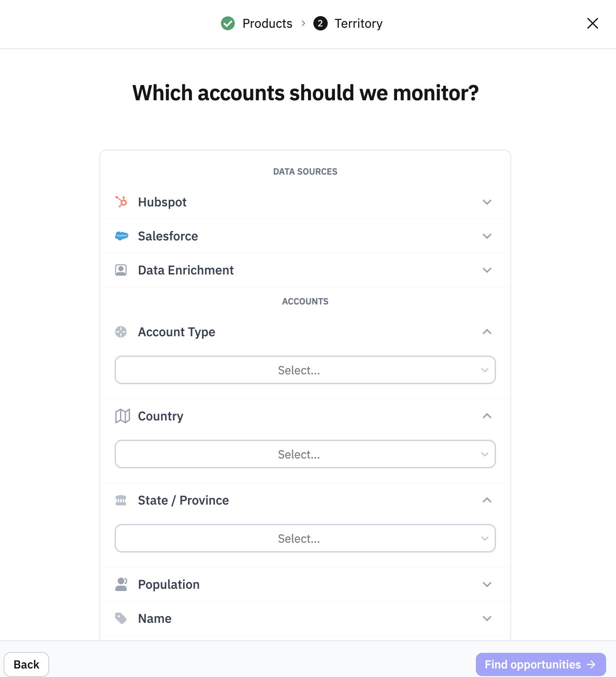This screenshot has height=677, width=616.
Task: Click Find opportunities button
Action: point(541,664)
